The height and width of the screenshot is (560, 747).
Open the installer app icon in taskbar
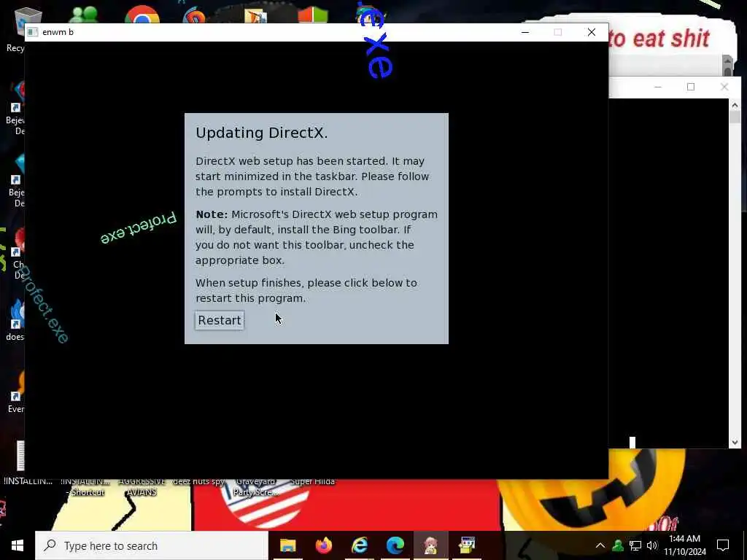[466, 545]
